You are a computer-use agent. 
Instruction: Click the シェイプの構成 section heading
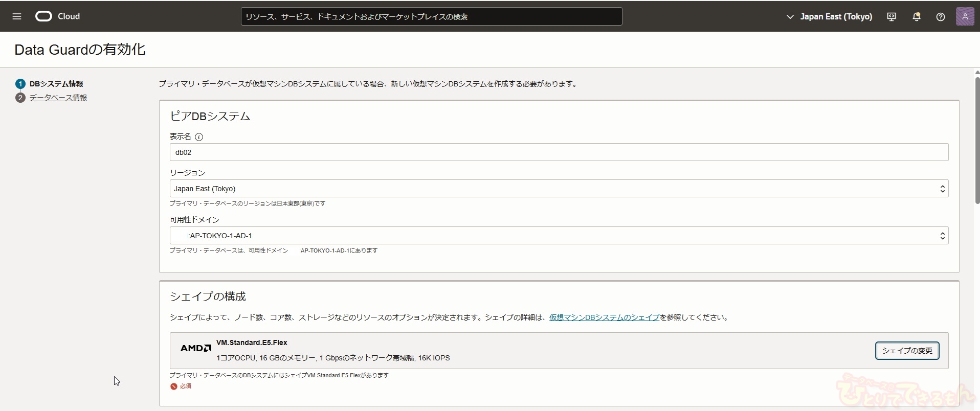tap(208, 296)
